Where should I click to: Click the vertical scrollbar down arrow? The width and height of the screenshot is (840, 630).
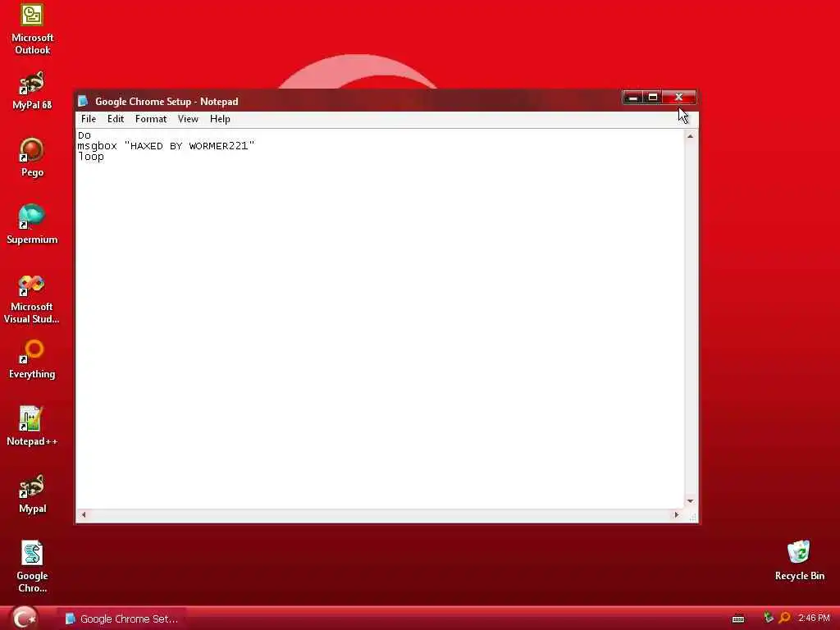pyautogui.click(x=690, y=501)
